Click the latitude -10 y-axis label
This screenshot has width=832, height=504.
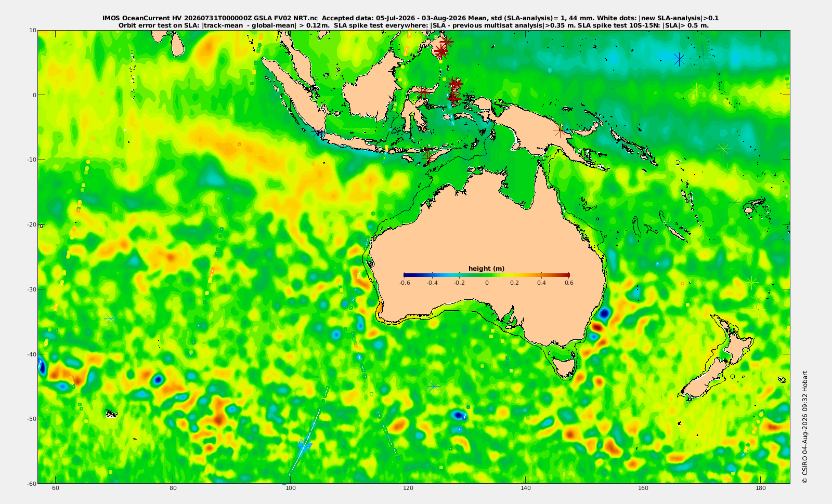coord(32,160)
